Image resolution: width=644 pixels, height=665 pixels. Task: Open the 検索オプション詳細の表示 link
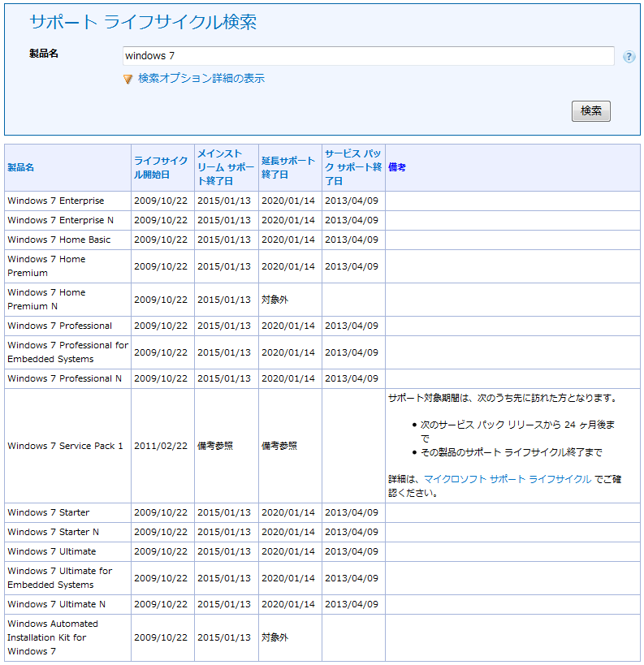tap(201, 79)
